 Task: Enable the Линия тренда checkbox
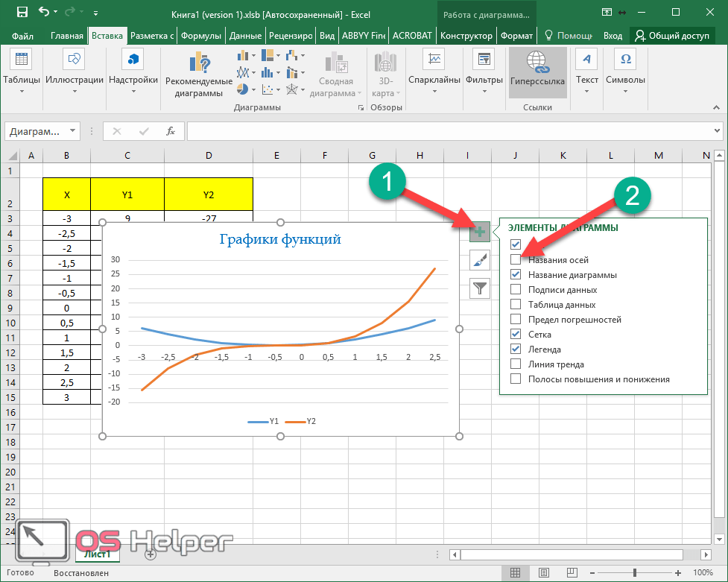pyautogui.click(x=516, y=364)
